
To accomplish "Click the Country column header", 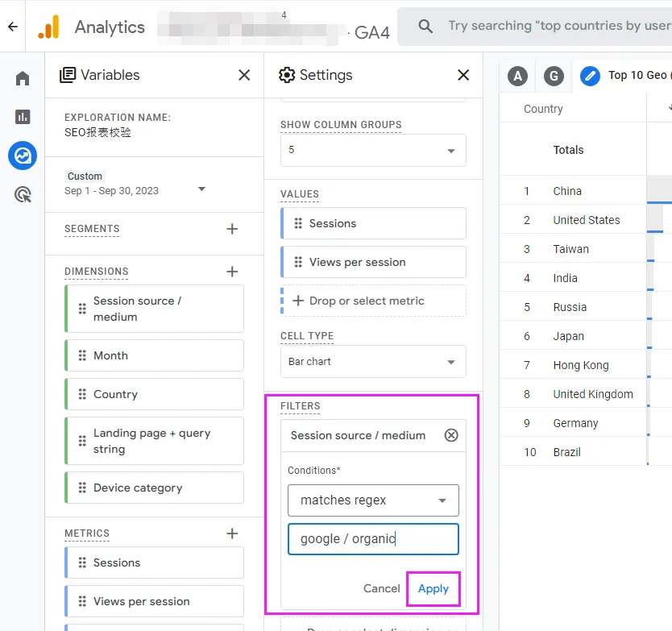I will [543, 109].
